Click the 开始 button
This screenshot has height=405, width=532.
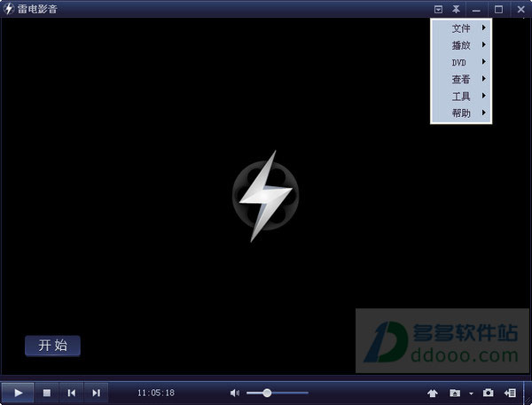52,346
